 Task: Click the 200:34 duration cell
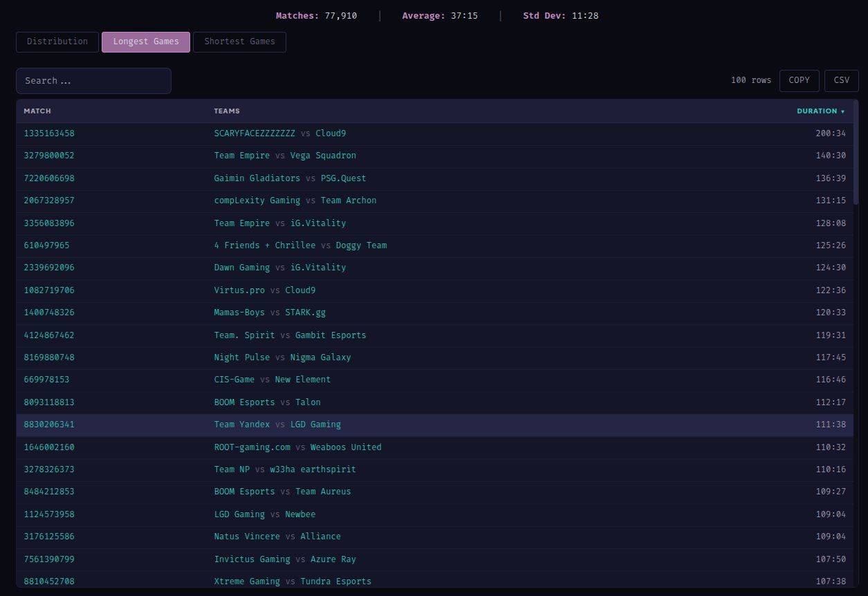831,133
